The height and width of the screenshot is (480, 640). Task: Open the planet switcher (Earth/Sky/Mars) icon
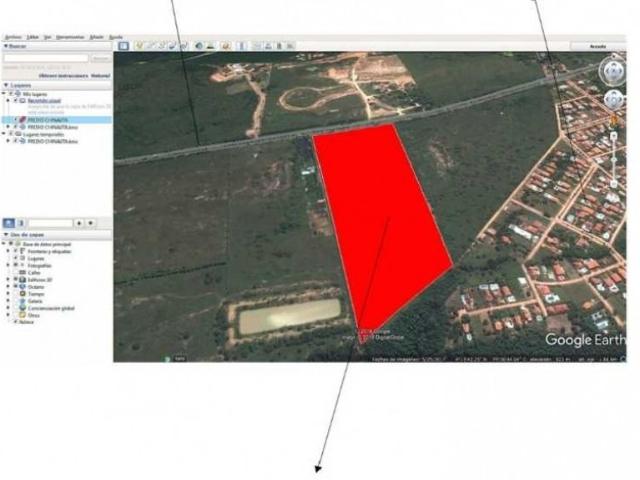(227, 46)
